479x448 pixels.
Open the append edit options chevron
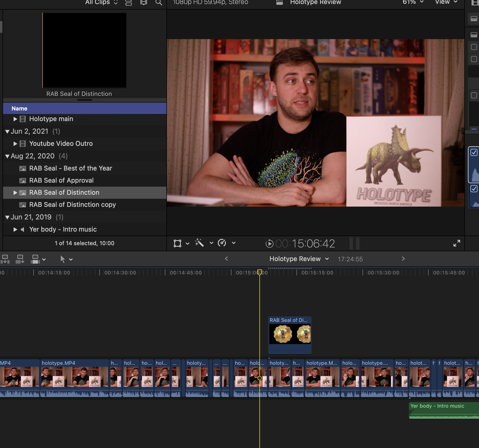[x=44, y=259]
